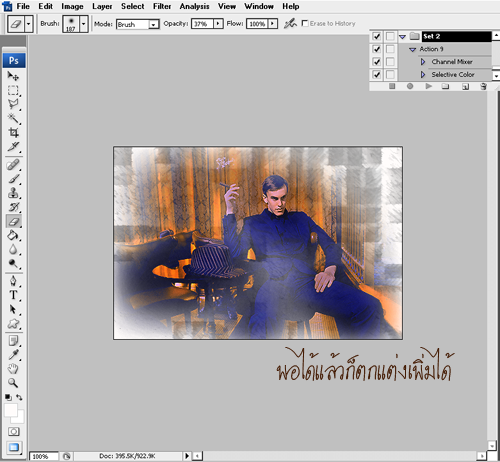Select the History Brush tool
Image resolution: width=500 pixels, height=462 pixels.
13,207
